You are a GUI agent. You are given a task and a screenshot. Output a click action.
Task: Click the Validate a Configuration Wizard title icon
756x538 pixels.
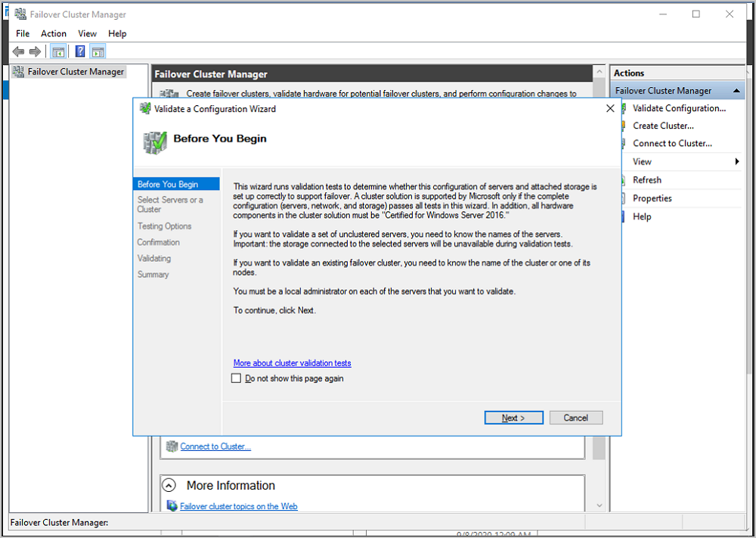[x=144, y=108]
